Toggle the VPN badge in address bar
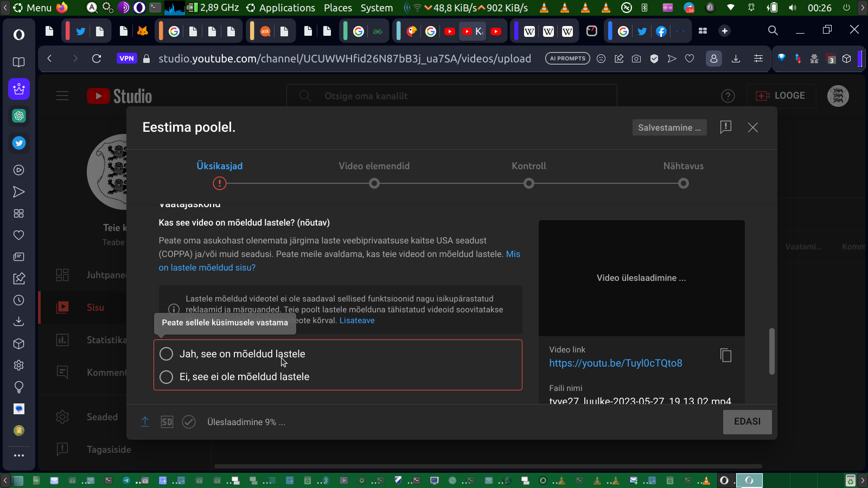868x488 pixels. point(126,59)
